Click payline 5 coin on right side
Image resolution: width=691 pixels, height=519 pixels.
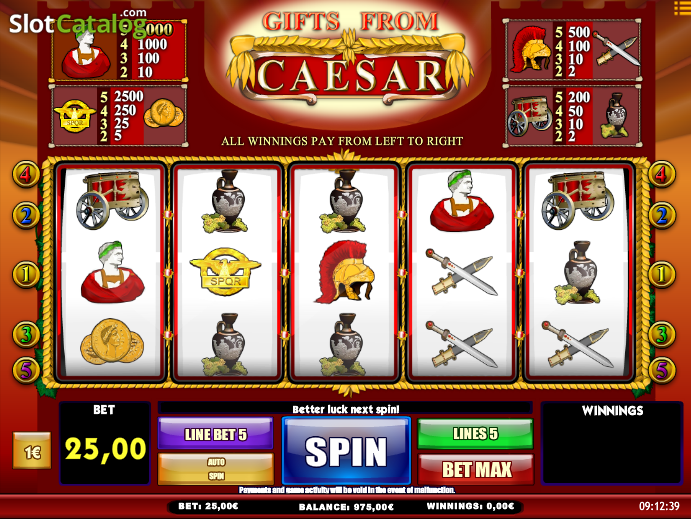[x=661, y=370]
